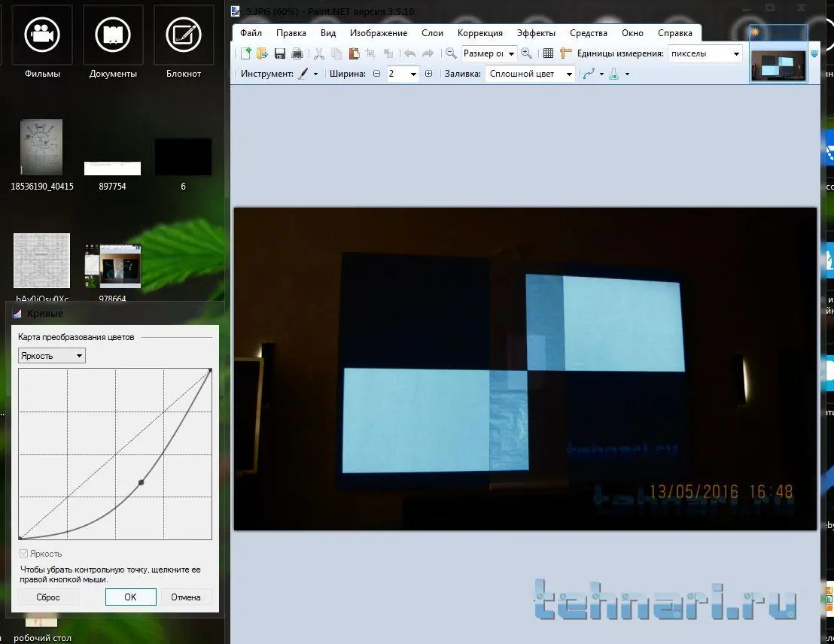Click the middle control point on the curve
This screenshot has height=644, width=834.
(x=141, y=482)
